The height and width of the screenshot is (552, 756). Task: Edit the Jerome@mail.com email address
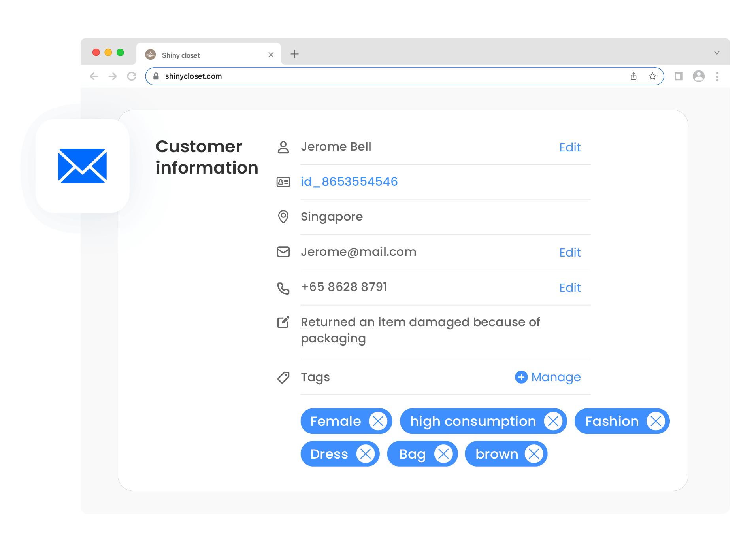tap(570, 252)
